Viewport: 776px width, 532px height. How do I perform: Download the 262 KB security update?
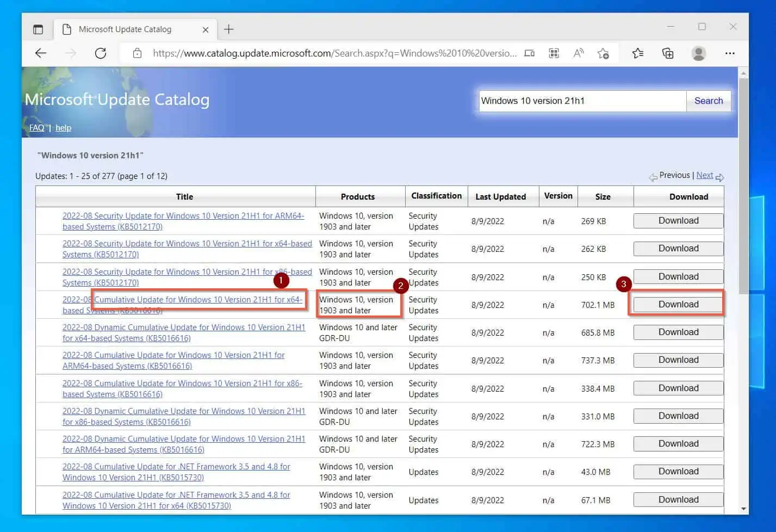pos(678,249)
